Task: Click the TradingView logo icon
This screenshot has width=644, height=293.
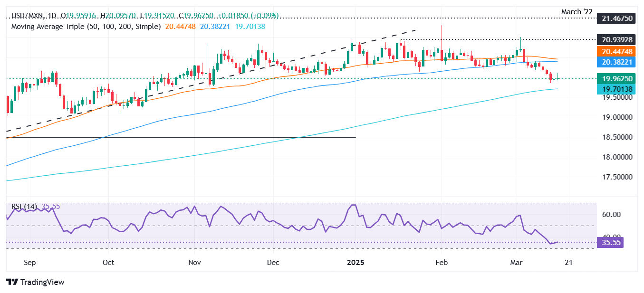Action: click(12, 282)
